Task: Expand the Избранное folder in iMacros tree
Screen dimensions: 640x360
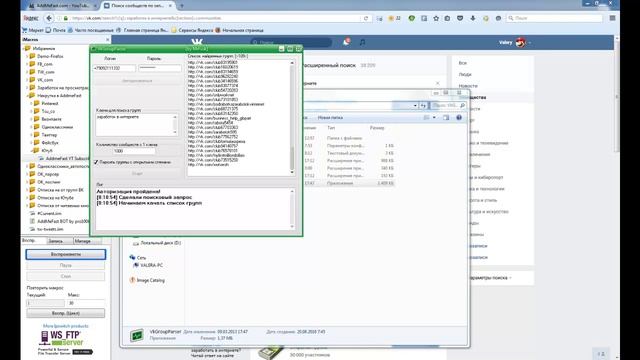Action: click(24, 48)
